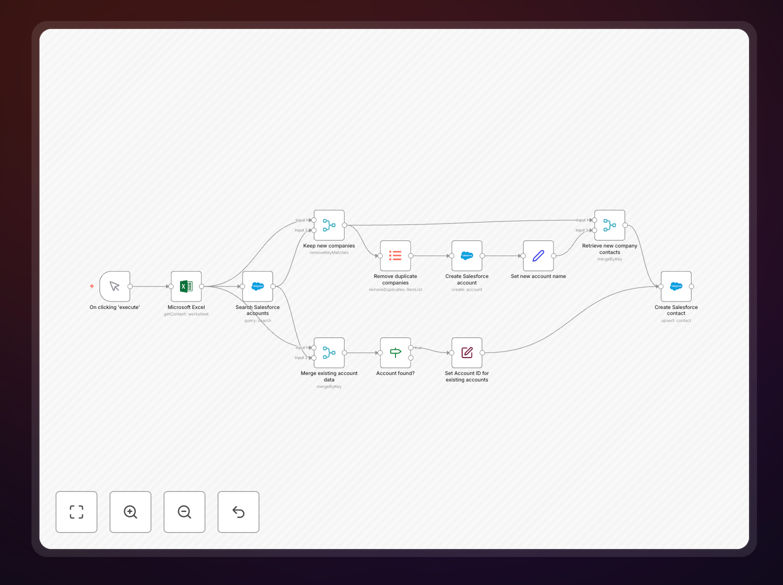Open the Microsoft Excel node
783x585 pixels.
click(186, 286)
